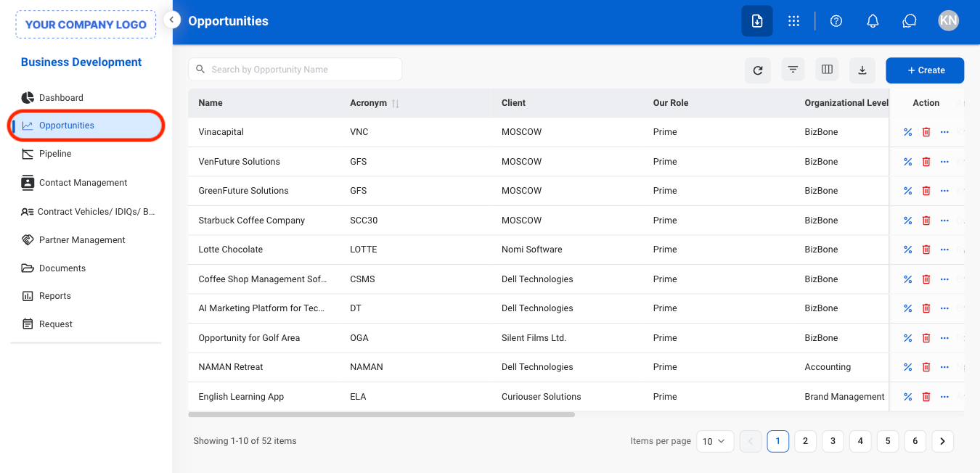Expand the items per page dropdown

pos(715,441)
